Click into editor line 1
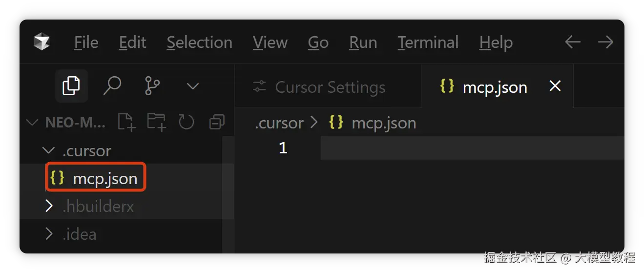Viewport: 644px width, 273px height. coord(439,148)
